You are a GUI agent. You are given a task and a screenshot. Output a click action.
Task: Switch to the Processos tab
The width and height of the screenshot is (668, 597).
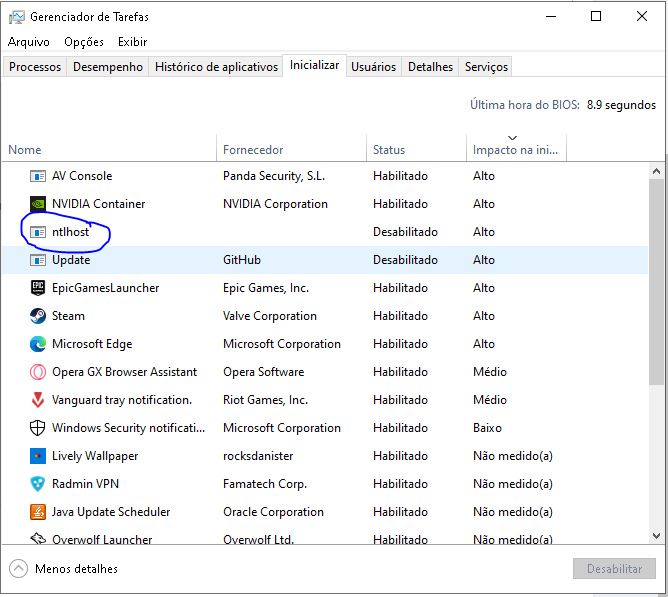(35, 67)
